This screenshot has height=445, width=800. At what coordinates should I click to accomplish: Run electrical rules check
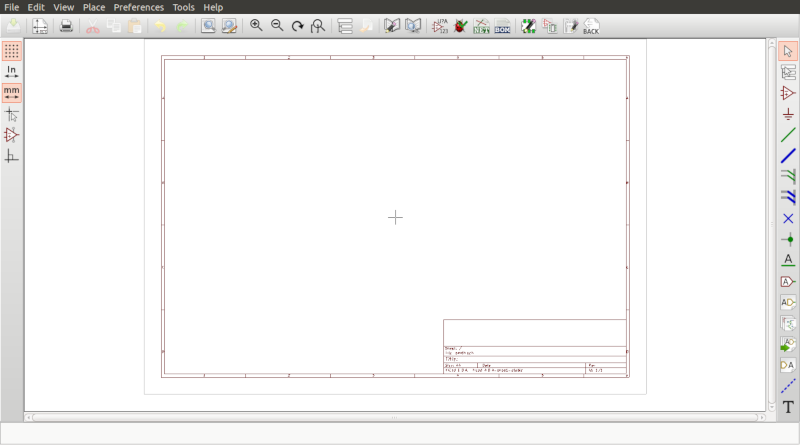click(461, 26)
